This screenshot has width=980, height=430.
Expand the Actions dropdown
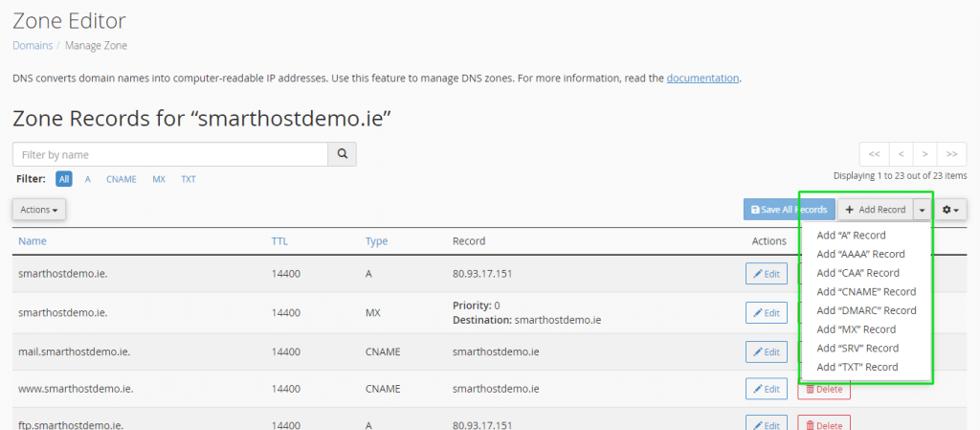pyautogui.click(x=38, y=210)
